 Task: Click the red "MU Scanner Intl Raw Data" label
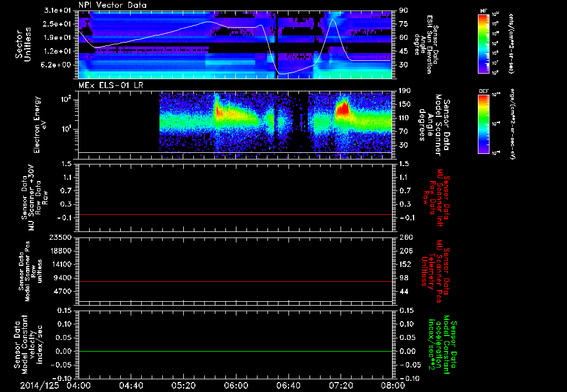[437, 198]
